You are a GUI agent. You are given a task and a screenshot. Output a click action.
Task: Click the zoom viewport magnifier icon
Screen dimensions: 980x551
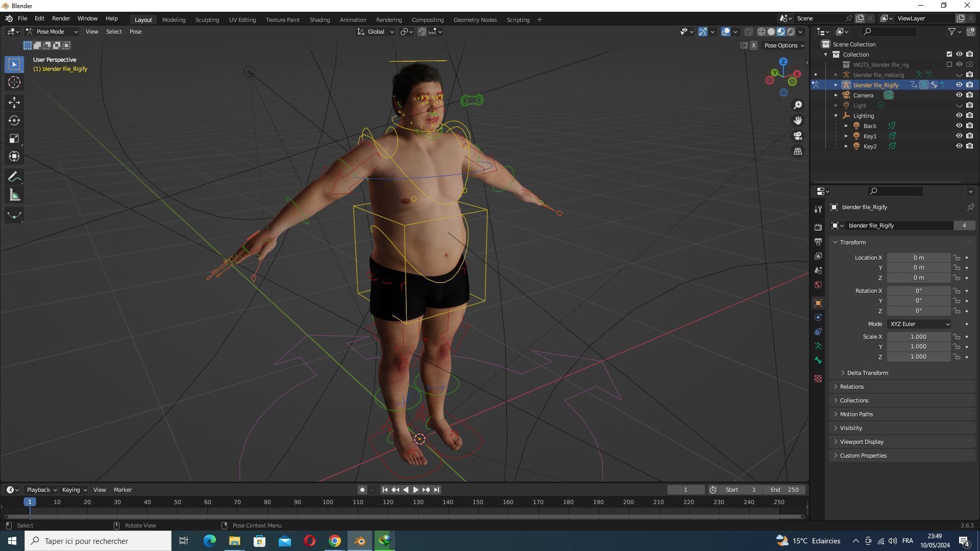(x=798, y=105)
